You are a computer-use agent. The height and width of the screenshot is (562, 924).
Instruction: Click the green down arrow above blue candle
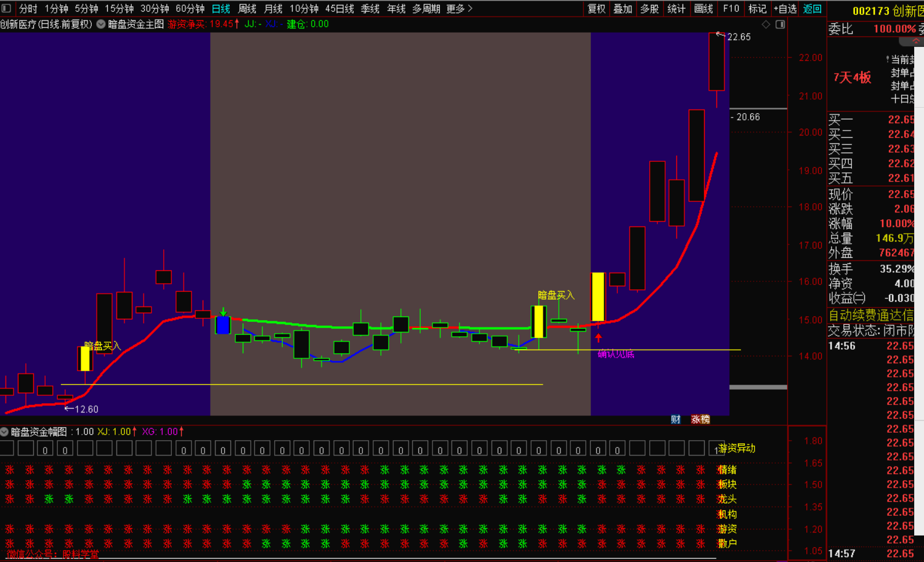point(223,312)
